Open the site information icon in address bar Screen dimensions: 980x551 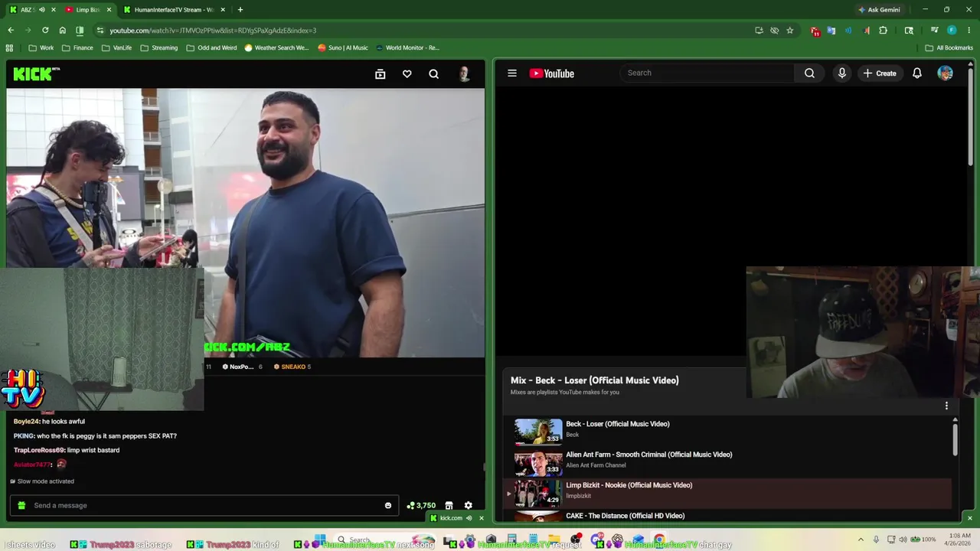click(100, 31)
